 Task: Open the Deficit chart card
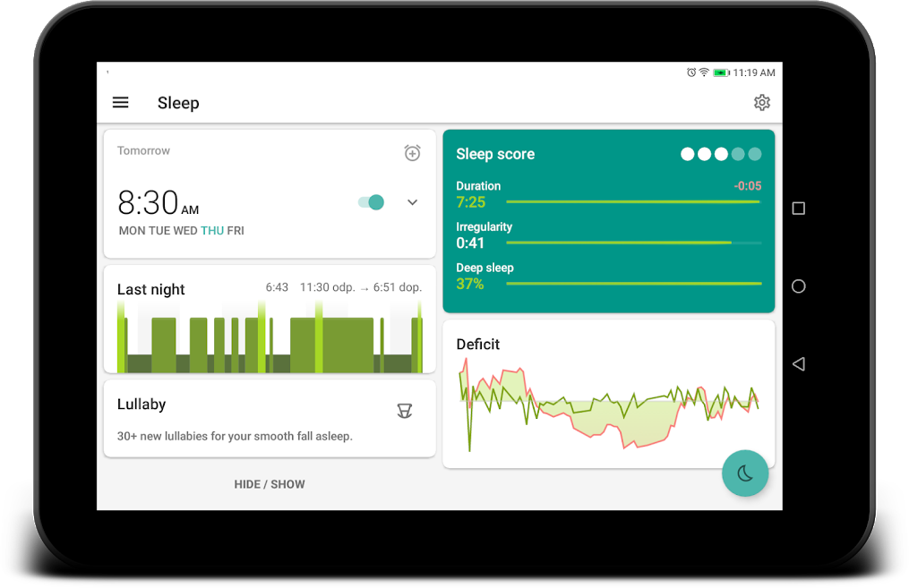(609, 394)
